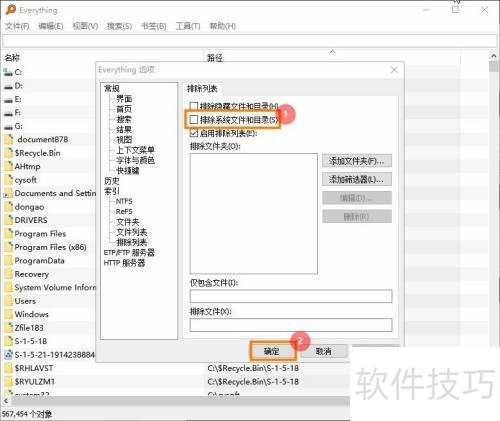
Task: Select the Zfile183 folder icon
Action: click(x=9, y=328)
